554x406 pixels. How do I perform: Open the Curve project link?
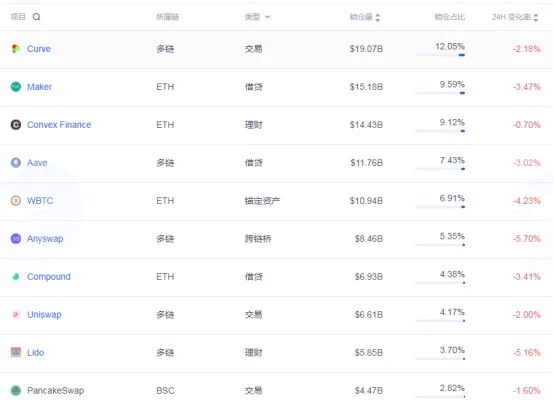(39, 49)
